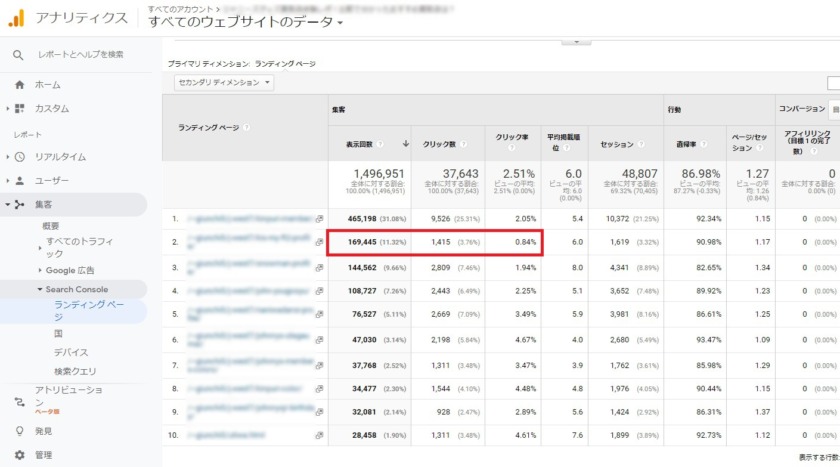Click help icon beside セッション column header
Image resolution: width=840 pixels, height=467 pixels.
click(641, 144)
